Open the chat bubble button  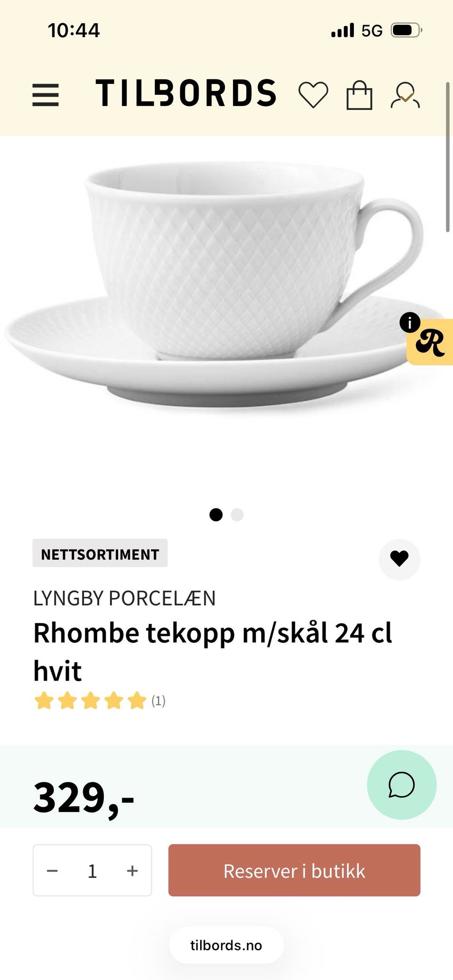pyautogui.click(x=402, y=785)
